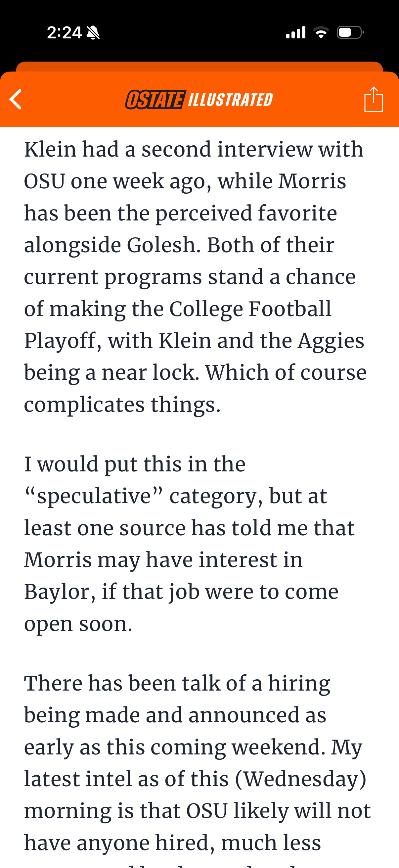
Task: Tap the cellular signal bars icon
Action: [296, 33]
